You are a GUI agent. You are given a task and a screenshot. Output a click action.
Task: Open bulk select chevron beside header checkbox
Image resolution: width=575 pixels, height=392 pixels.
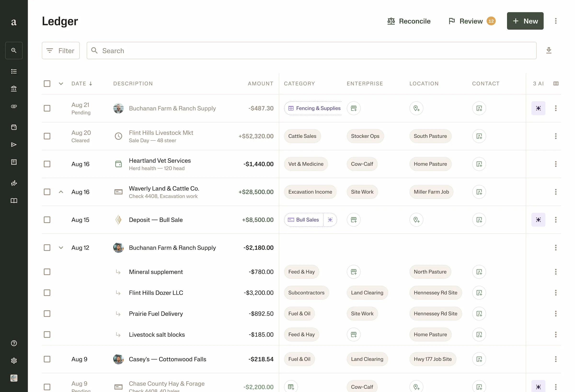click(x=61, y=84)
